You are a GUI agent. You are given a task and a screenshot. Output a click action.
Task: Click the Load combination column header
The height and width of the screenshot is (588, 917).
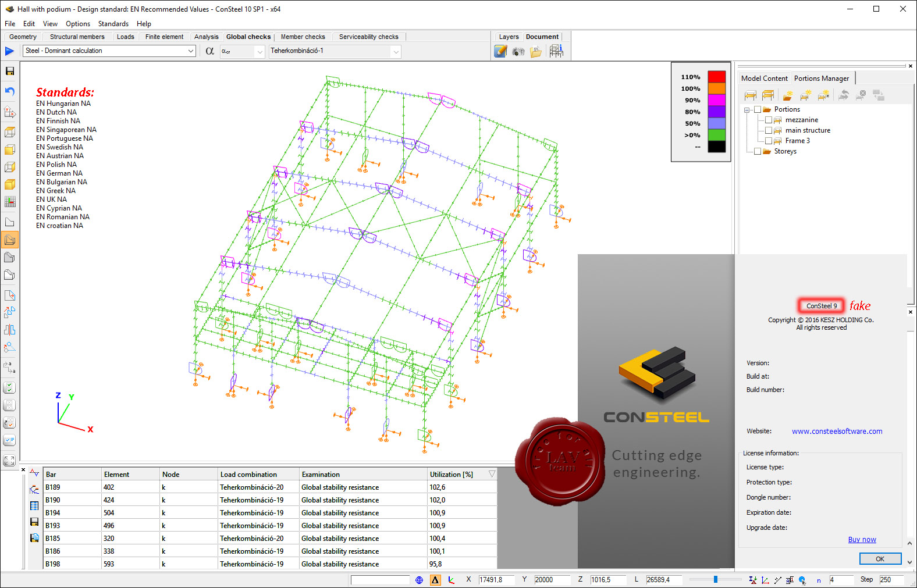pyautogui.click(x=258, y=474)
